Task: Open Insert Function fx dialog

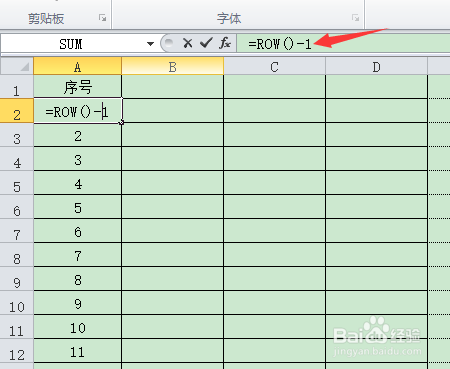Action: coord(225,43)
